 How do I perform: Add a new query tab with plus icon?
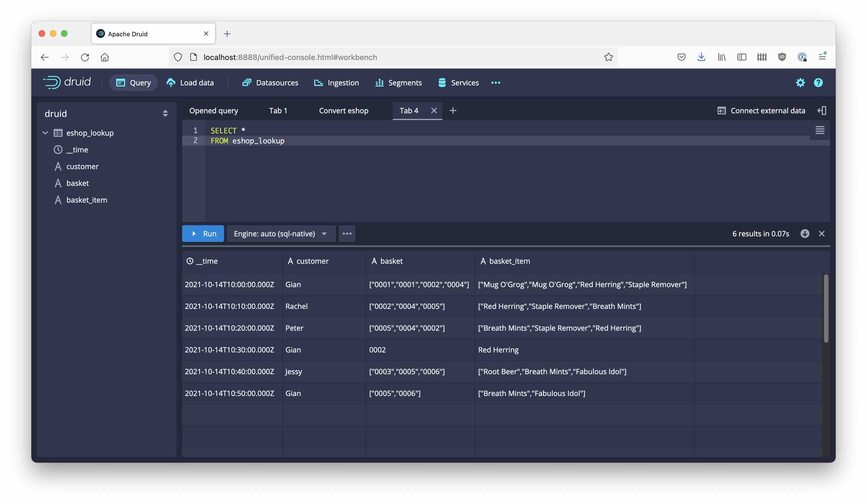[x=453, y=110]
